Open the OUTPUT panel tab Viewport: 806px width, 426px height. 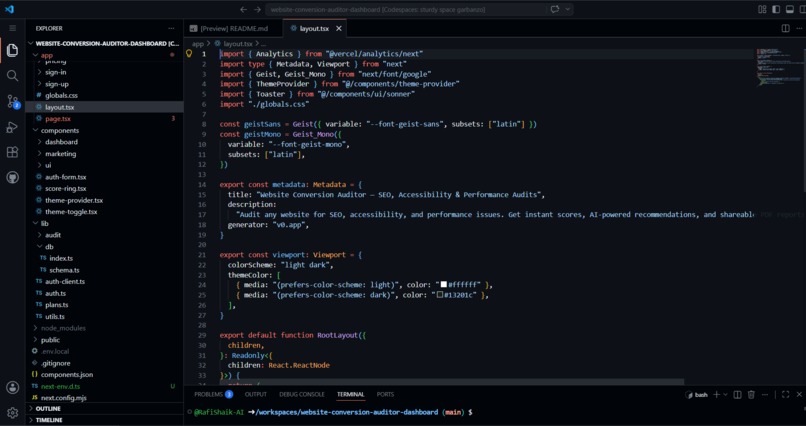pos(255,395)
